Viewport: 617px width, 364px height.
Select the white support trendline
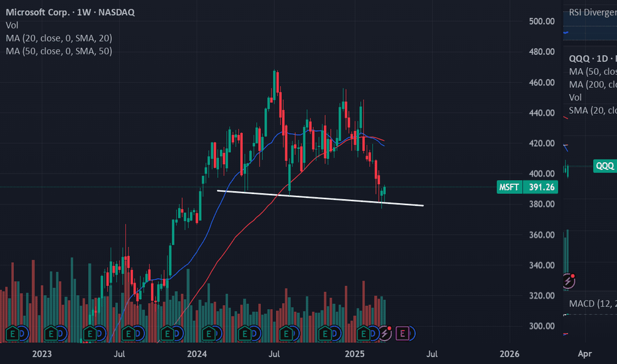coord(320,198)
